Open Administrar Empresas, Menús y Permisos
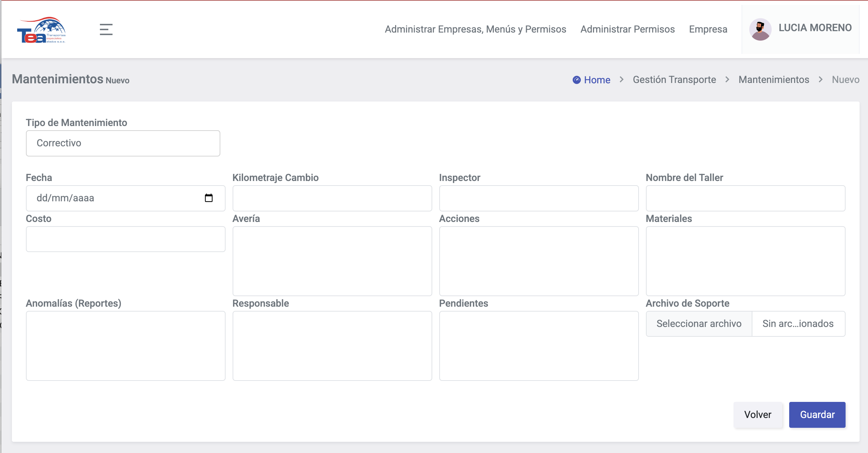The image size is (868, 453). tap(475, 29)
